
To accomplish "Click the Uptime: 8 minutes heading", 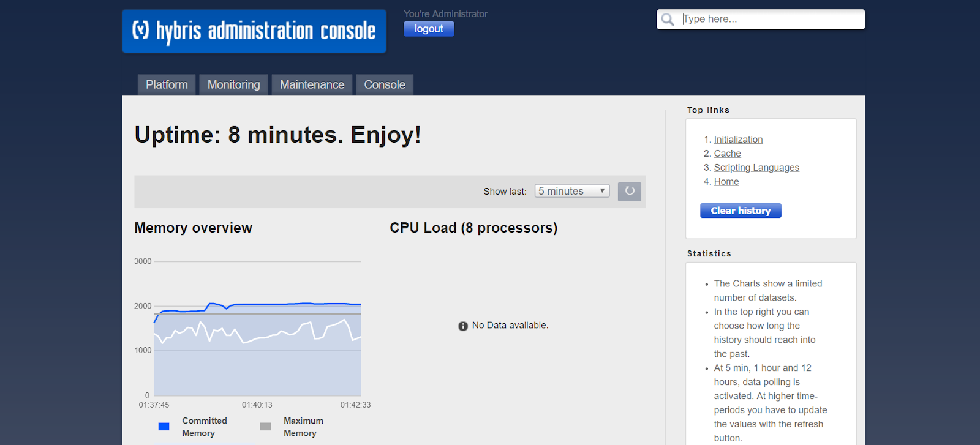I will point(277,135).
